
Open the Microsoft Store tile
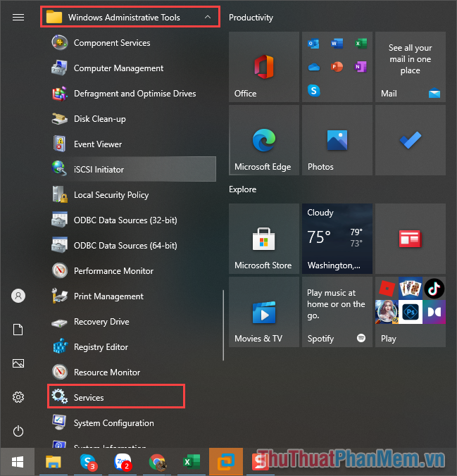[264, 239]
